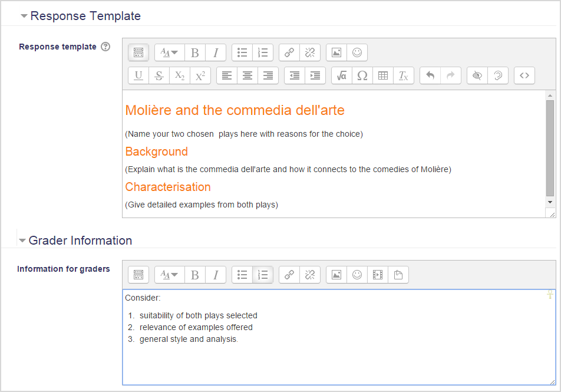Image resolution: width=561 pixels, height=392 pixels.
Task: Click manage files icon in grader toolbar
Action: [398, 275]
